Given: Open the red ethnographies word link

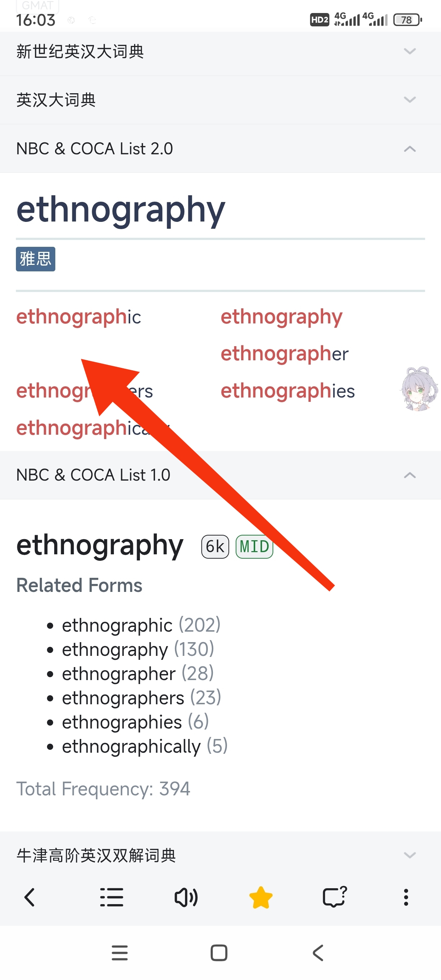Looking at the screenshot, I should tap(288, 391).
